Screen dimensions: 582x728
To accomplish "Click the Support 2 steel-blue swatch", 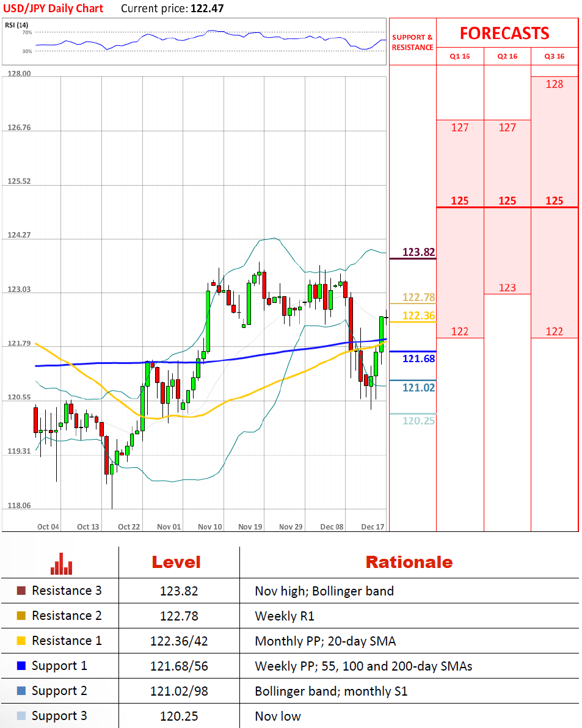I will tap(21, 691).
